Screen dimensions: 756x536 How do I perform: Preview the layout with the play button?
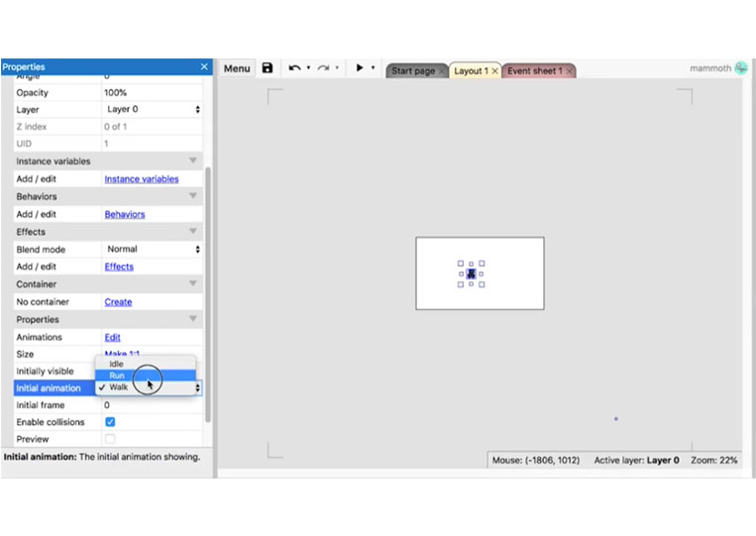360,68
